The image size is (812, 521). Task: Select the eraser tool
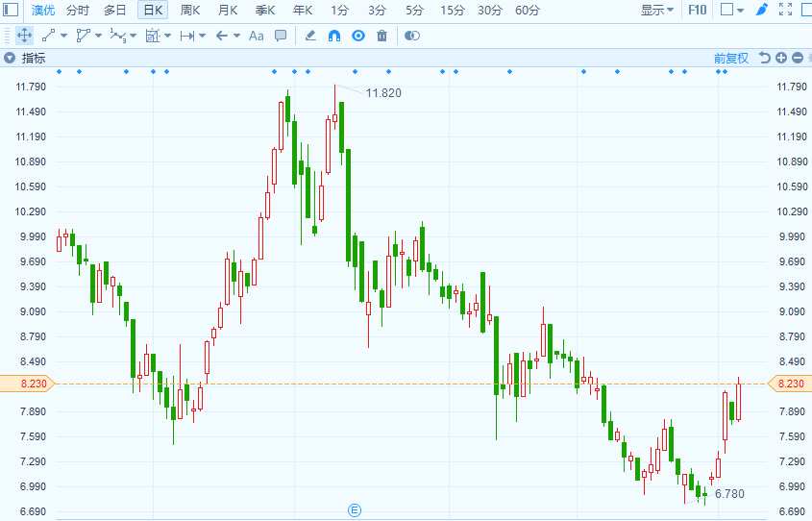point(310,36)
